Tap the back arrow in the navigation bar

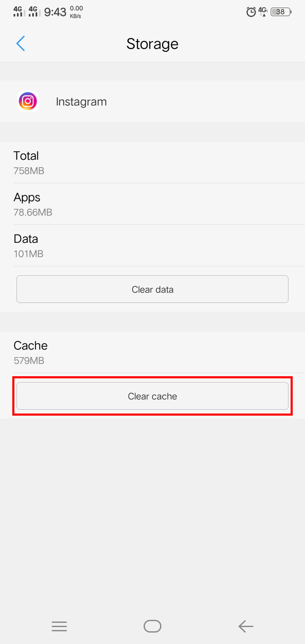(246, 626)
